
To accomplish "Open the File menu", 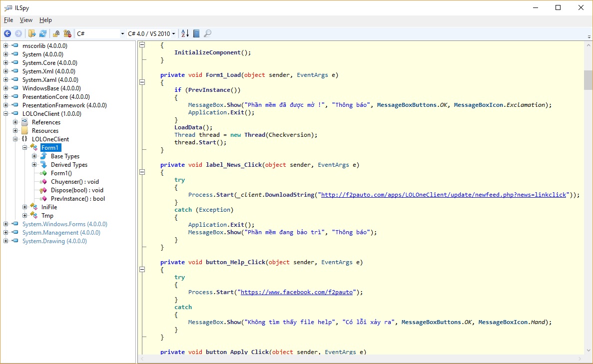I will [8, 20].
